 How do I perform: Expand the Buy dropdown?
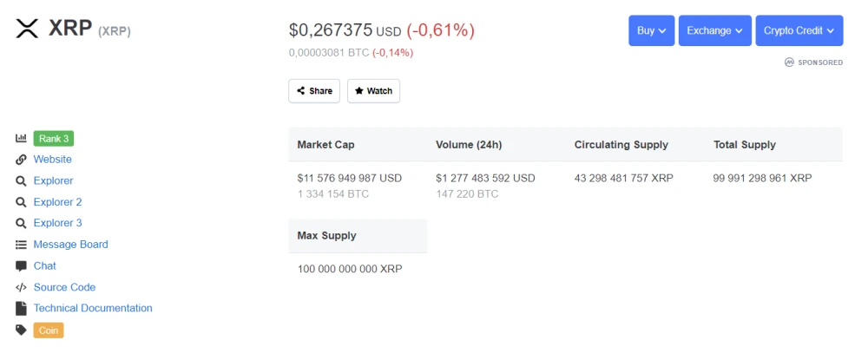652,30
